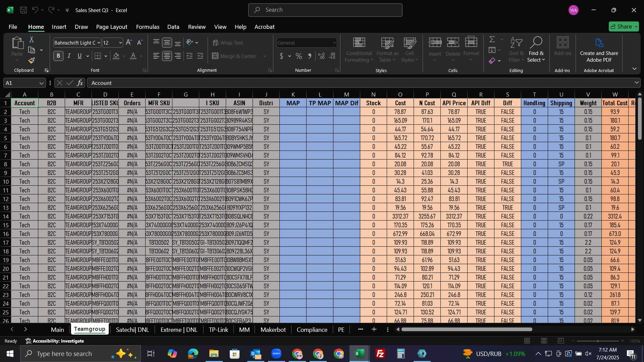644x362 pixels.
Task: Click the Share button
Action: (624, 26)
